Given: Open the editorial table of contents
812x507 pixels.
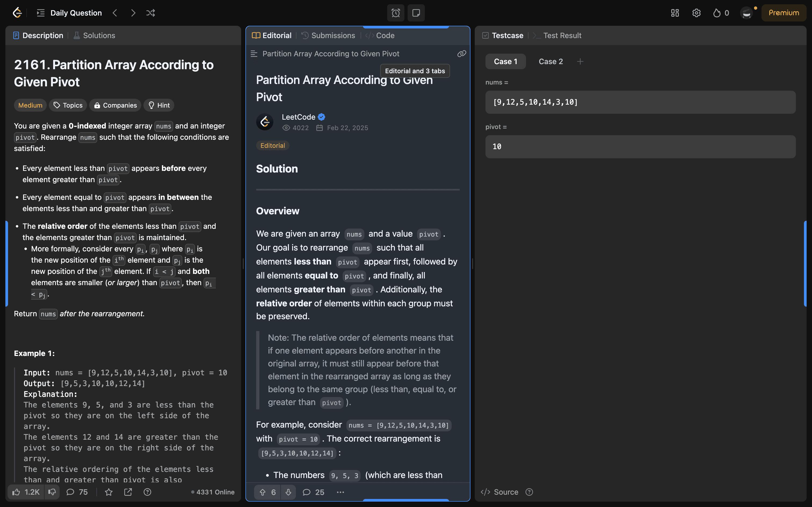Looking at the screenshot, I should coord(254,54).
